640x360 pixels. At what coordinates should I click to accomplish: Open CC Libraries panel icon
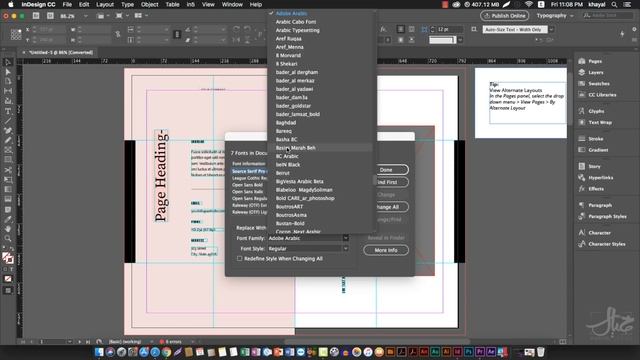coord(582,95)
